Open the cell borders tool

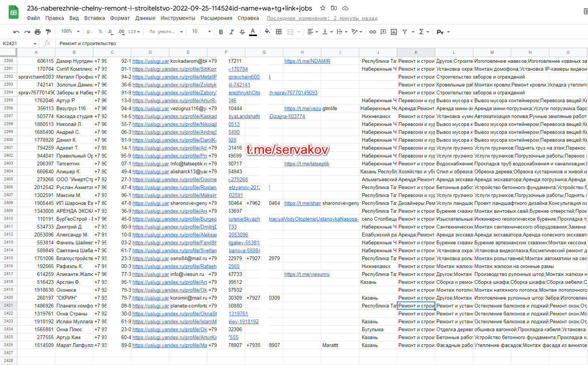point(279,32)
